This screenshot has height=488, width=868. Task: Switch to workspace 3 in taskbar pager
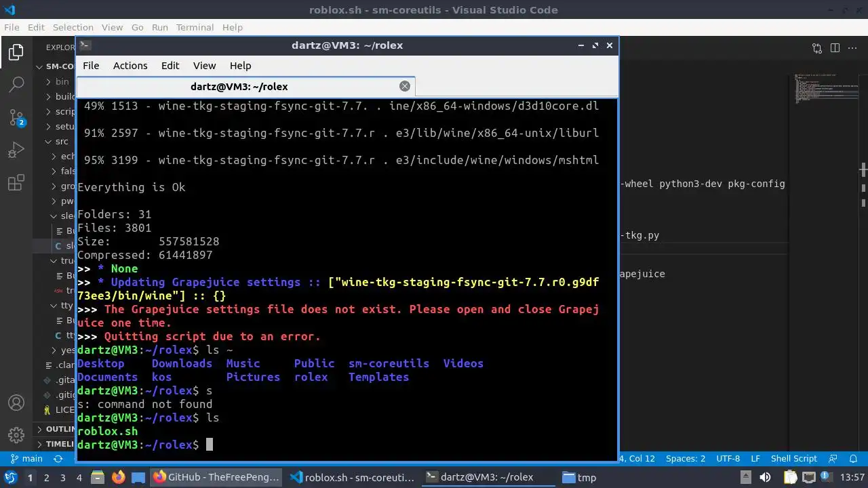point(62,477)
